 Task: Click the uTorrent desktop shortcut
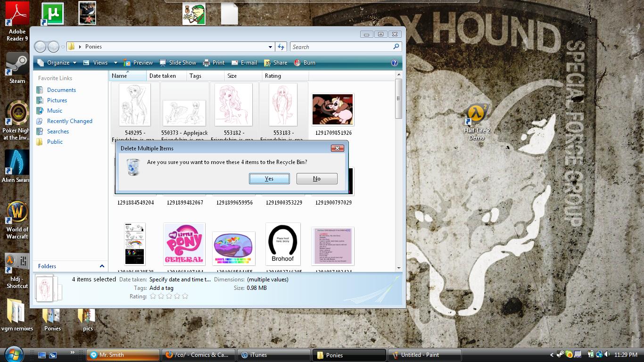pyautogui.click(x=52, y=14)
